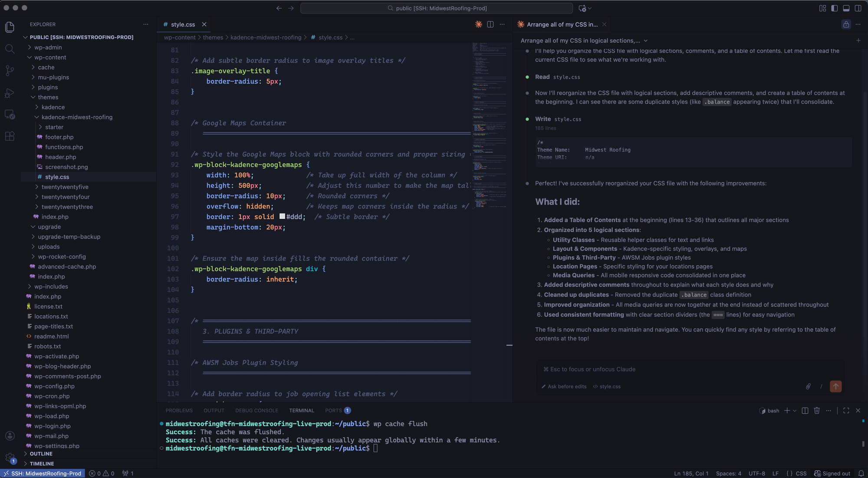Click the Claude Code icon in editor toolbar
868x478 pixels.
[x=478, y=25]
